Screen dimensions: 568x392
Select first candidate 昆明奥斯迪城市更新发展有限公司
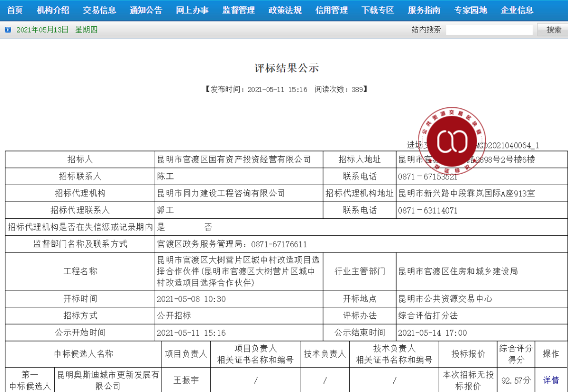click(108, 380)
